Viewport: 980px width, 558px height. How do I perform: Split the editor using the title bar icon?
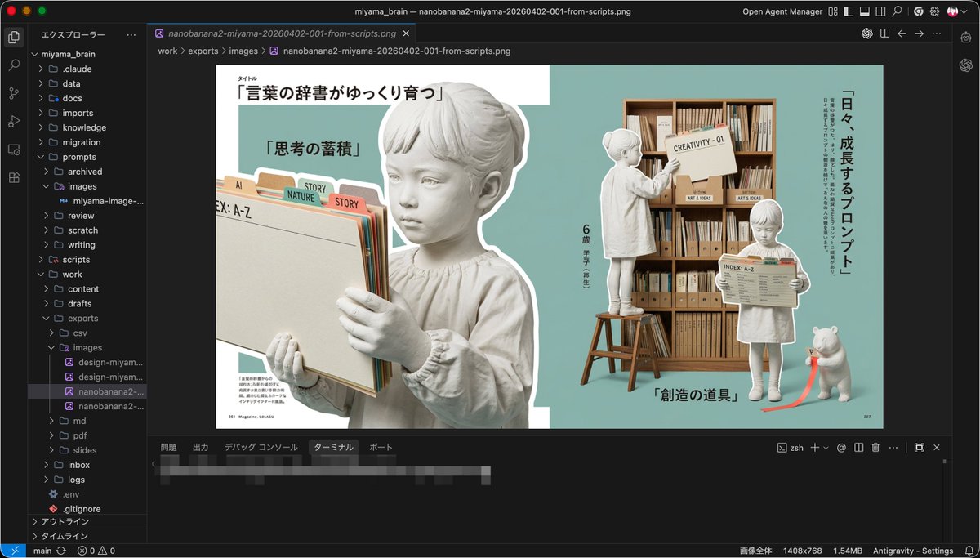(884, 34)
